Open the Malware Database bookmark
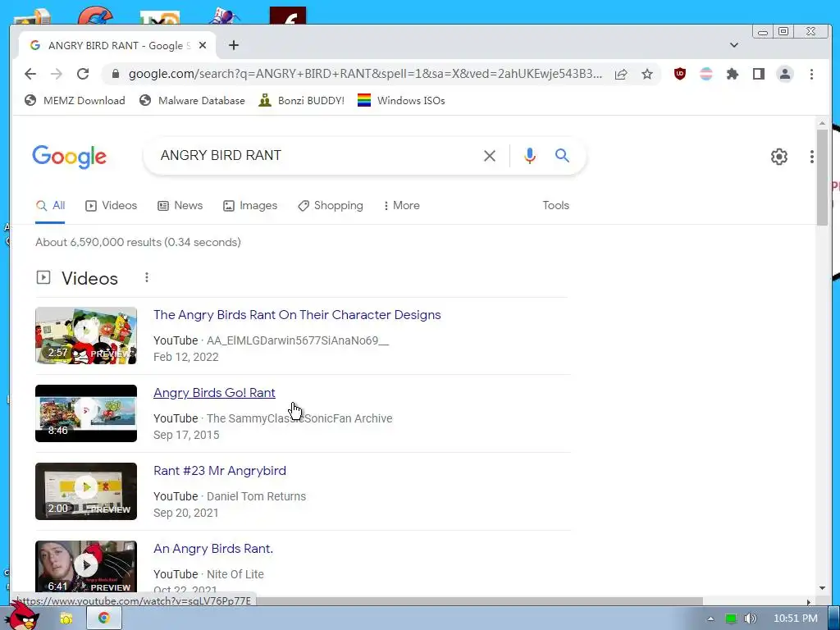This screenshot has height=630, width=840. tap(192, 101)
